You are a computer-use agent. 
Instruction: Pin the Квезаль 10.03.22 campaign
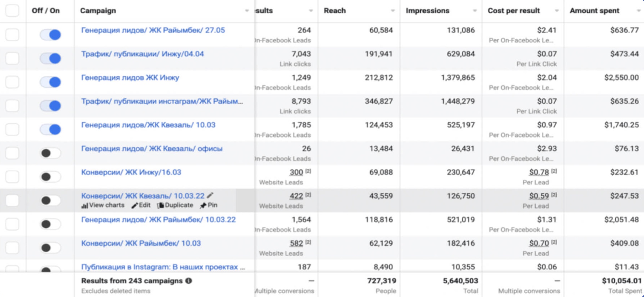tap(209, 206)
